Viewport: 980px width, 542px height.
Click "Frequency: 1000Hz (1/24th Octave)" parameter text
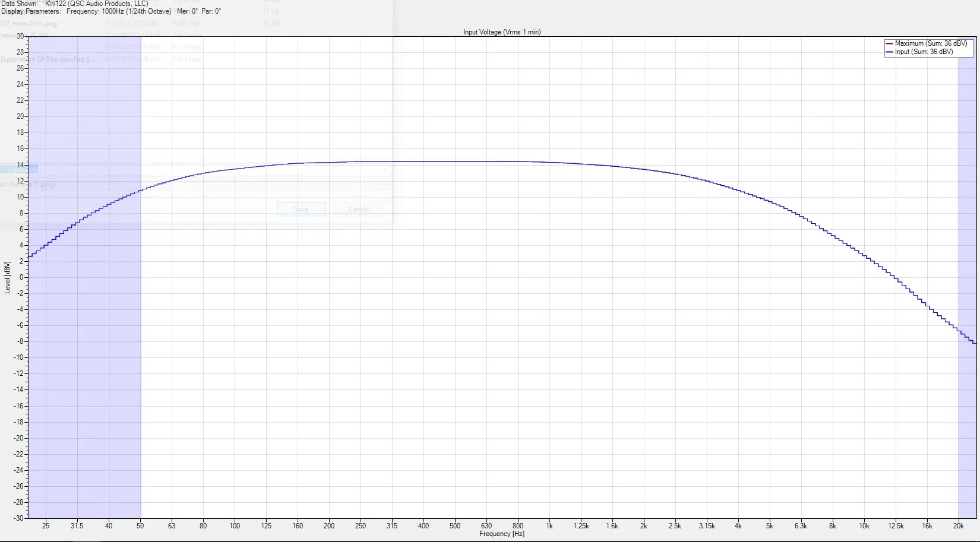(x=119, y=11)
